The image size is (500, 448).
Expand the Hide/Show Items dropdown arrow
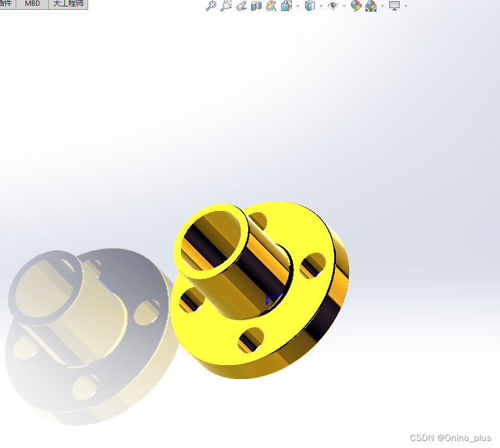344,6
